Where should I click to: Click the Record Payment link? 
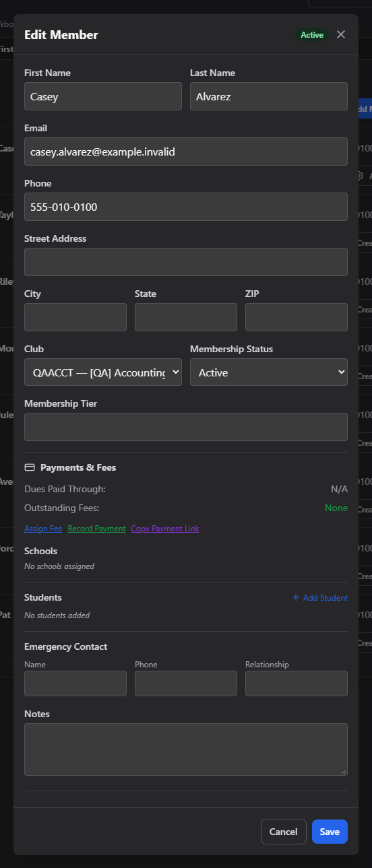click(x=96, y=529)
